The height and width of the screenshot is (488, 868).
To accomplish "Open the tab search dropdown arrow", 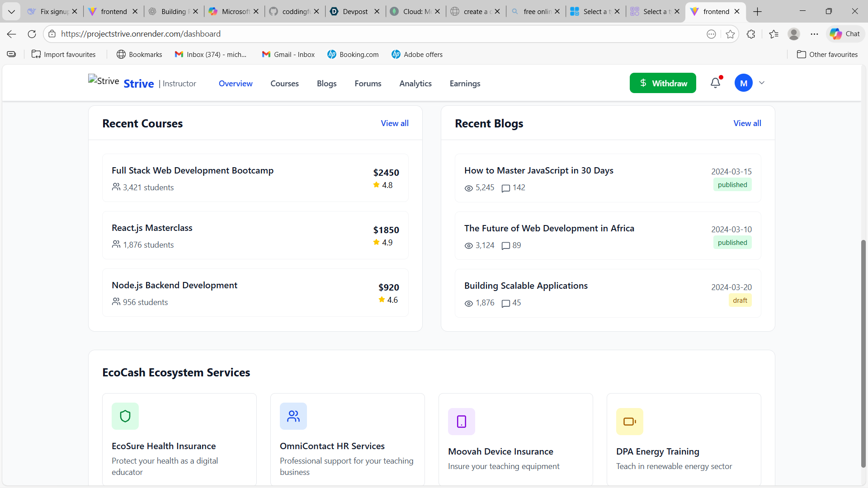I will pyautogui.click(x=11, y=12).
